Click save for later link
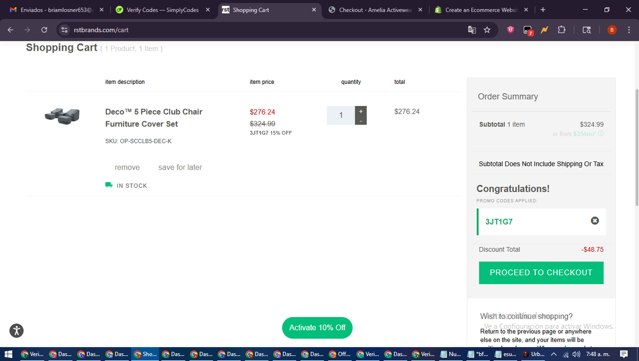 [x=180, y=167]
